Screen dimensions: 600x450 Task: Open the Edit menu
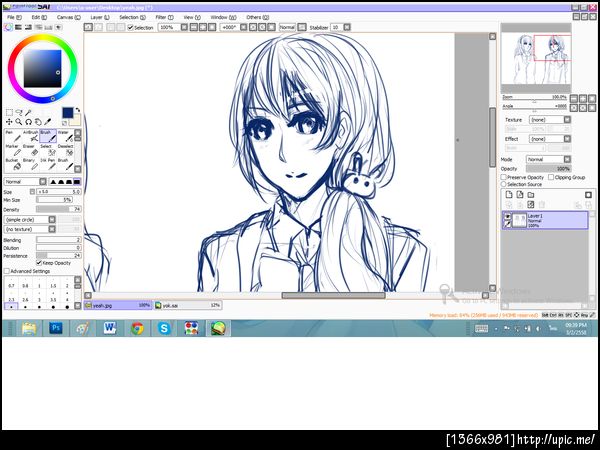(x=39, y=18)
